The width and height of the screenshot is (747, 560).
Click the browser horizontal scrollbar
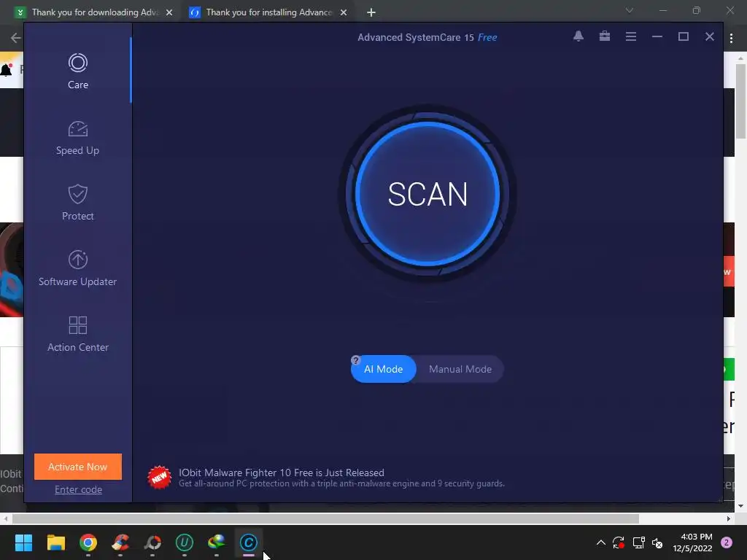pos(325,518)
